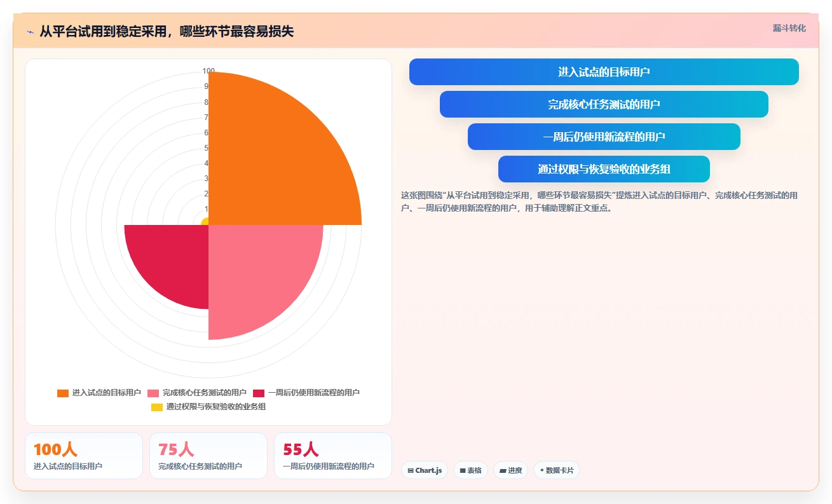The height and width of the screenshot is (504, 832).
Task: Click the Chart.js tag chip
Action: 425,470
